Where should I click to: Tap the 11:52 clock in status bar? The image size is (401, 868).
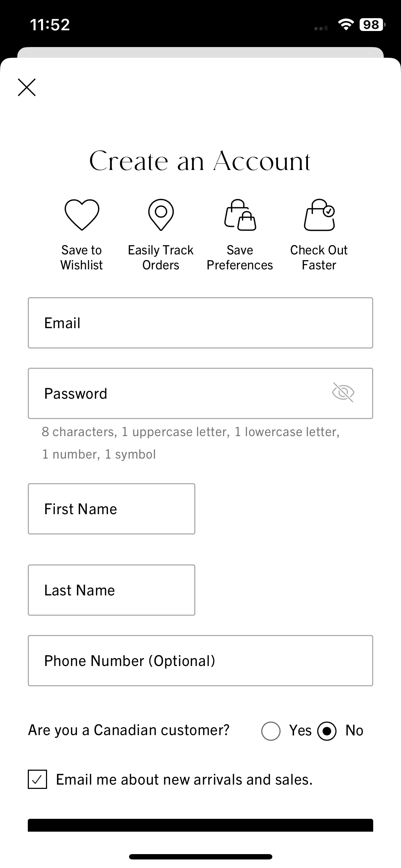point(50,25)
